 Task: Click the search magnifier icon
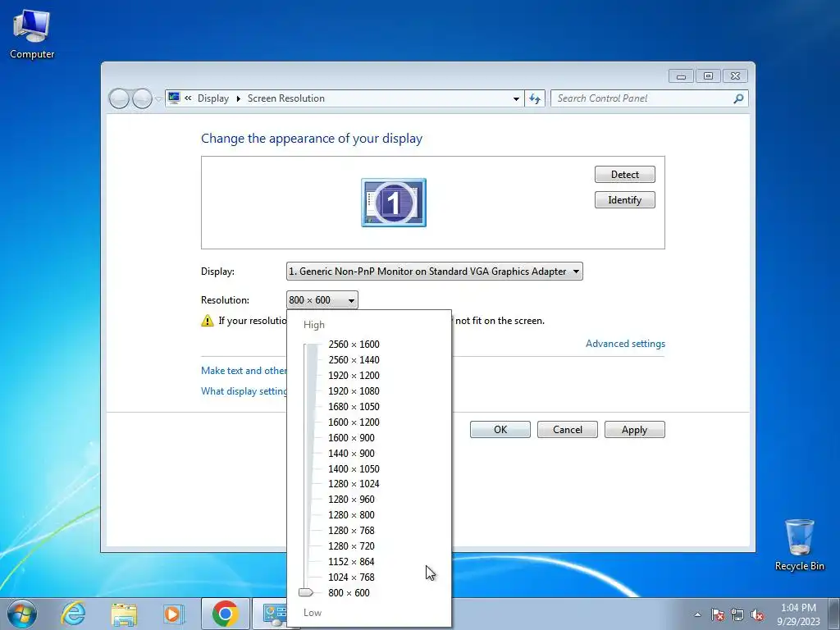[x=738, y=98]
